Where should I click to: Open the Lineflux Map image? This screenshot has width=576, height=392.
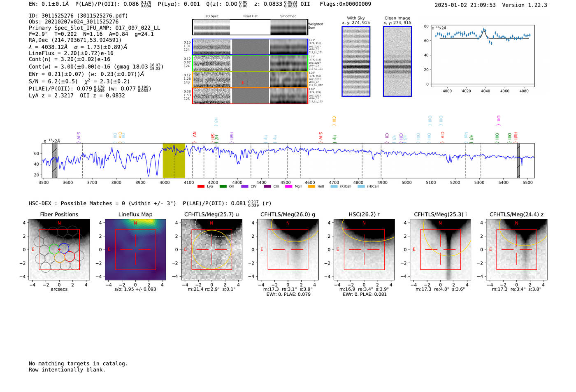(x=135, y=250)
